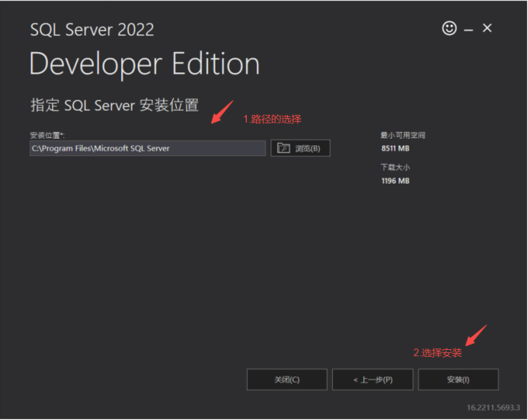528x420 pixels.
Task: Click the 1196 MB download size value
Action: (395, 181)
